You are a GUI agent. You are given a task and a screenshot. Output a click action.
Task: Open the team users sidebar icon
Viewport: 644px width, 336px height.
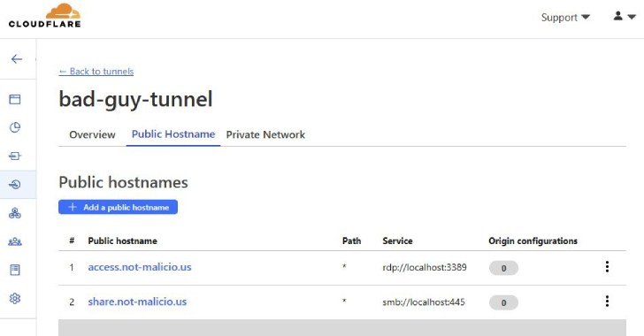tap(15, 241)
